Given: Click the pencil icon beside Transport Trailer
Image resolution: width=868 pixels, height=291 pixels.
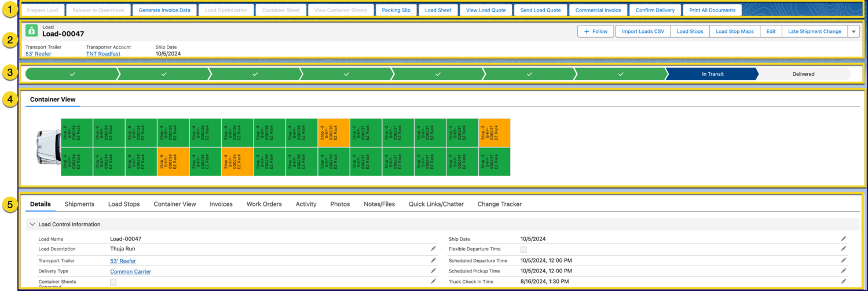Looking at the screenshot, I should pos(433,260).
